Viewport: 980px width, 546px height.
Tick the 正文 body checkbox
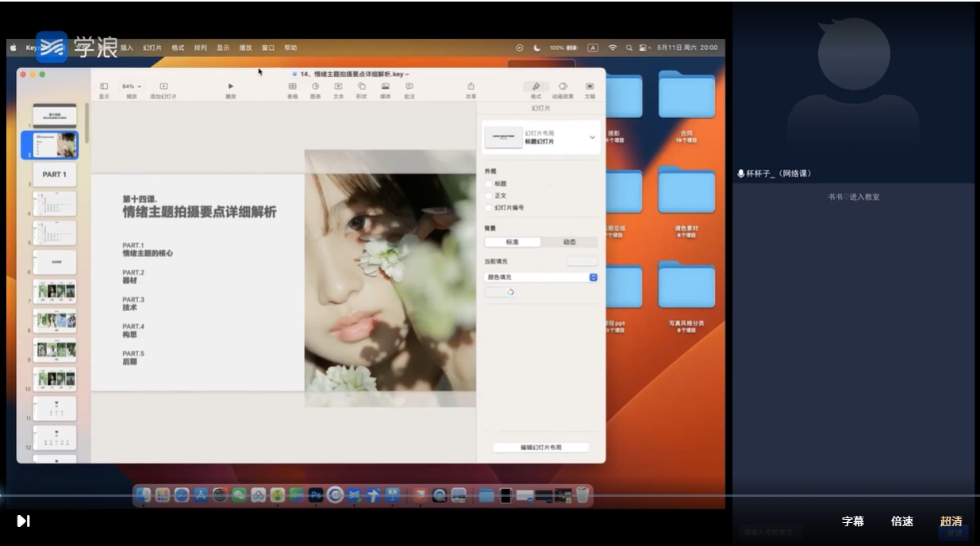coord(489,195)
